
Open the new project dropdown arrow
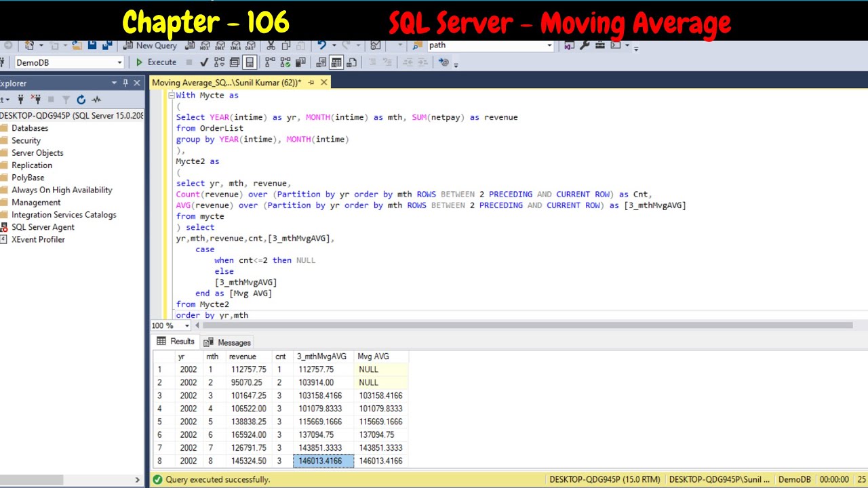[41, 45]
